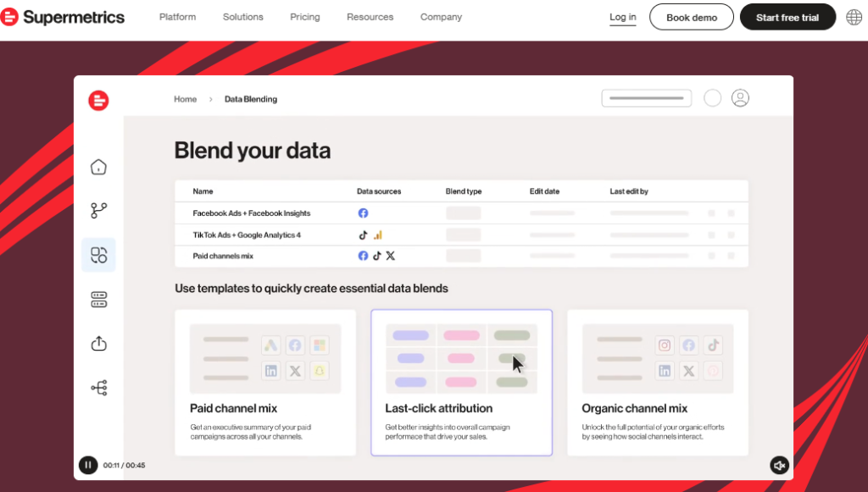Click the 'Blend your data' heading
868x492 pixels.
(253, 151)
